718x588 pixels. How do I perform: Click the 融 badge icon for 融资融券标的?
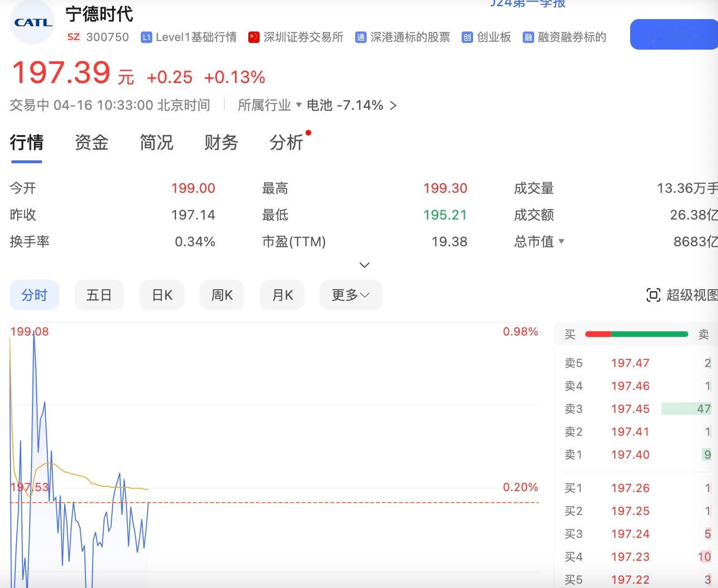click(x=528, y=37)
